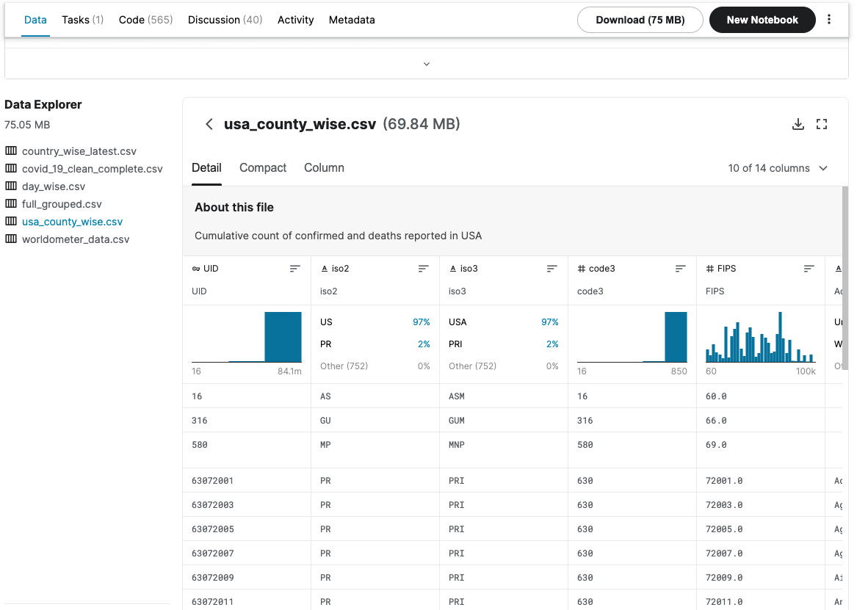Click the New Notebook button
The width and height of the screenshot is (868, 610).
[762, 20]
